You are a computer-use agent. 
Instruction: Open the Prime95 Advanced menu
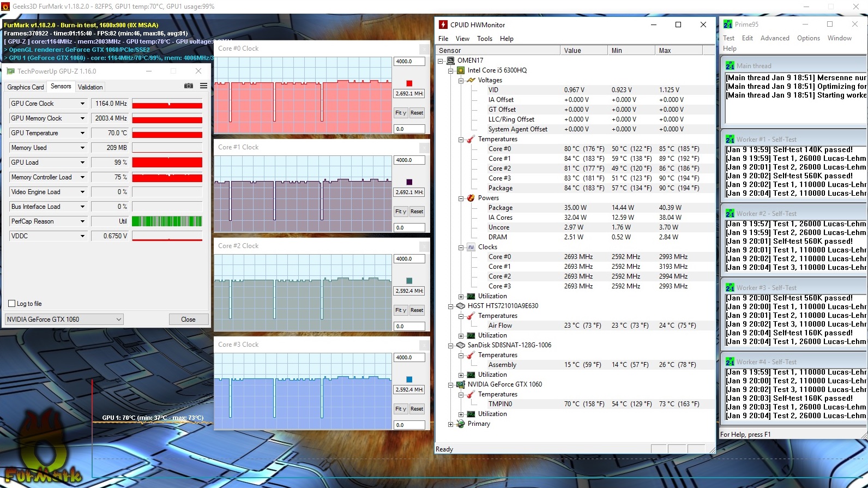tap(775, 38)
